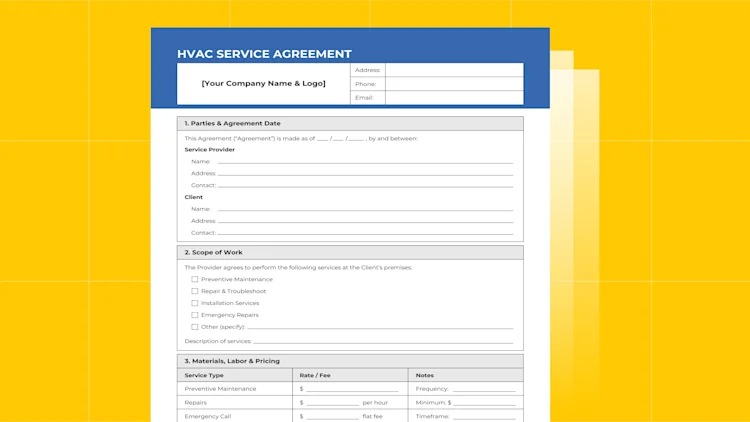Click the Your Company Name & Logo placeholder
This screenshot has width=750, height=422.
tap(264, 83)
